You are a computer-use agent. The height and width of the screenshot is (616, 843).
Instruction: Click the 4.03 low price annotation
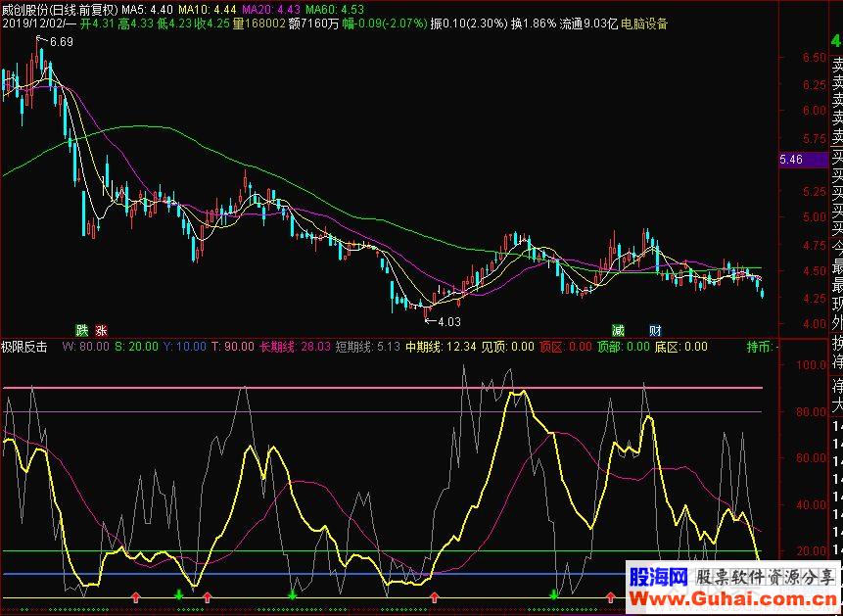450,322
